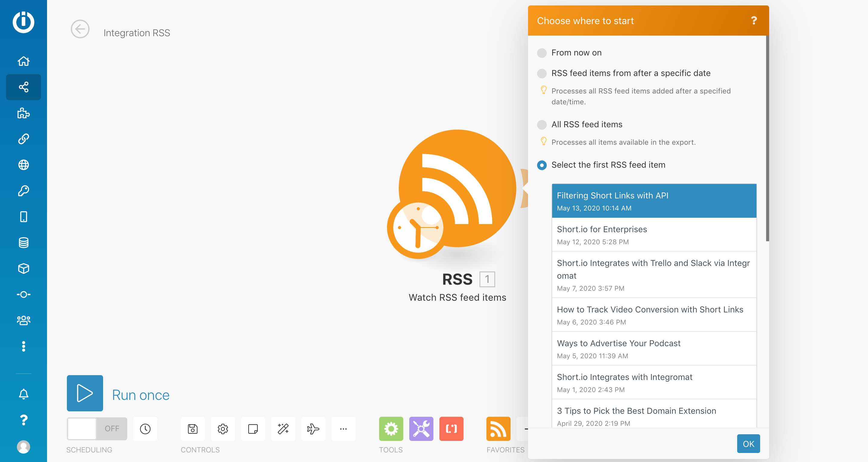This screenshot has height=462, width=868.
Task: Choose 'RSS feed items from after a specific date'
Action: [542, 73]
